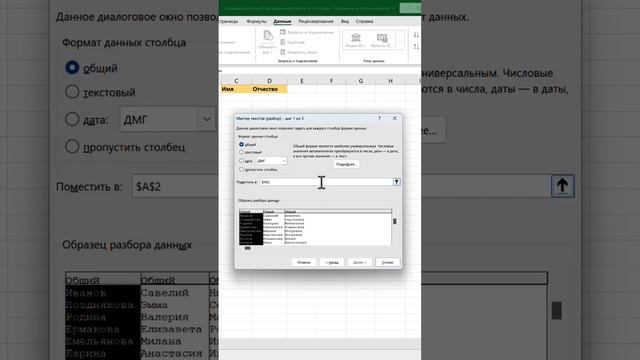The width and height of the screenshot is (640, 360).
Task: Select the общий radio in Text Wizard dialog
Action: click(x=242, y=144)
